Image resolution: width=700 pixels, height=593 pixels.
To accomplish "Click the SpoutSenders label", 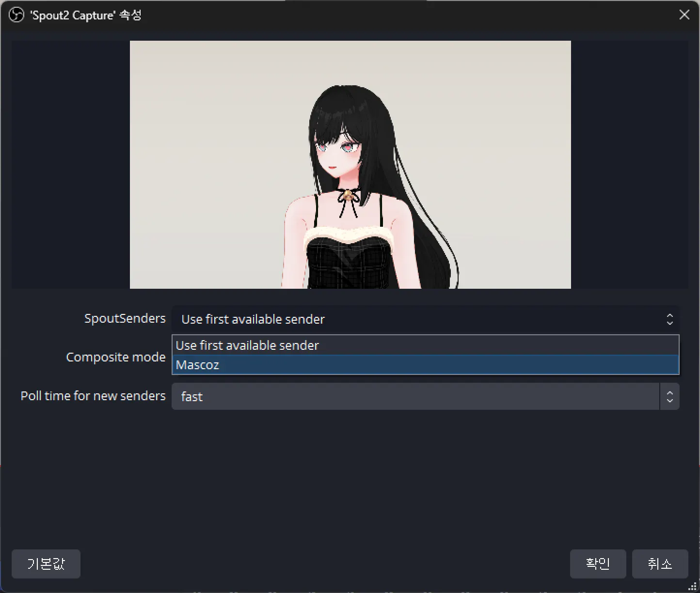I will [125, 319].
